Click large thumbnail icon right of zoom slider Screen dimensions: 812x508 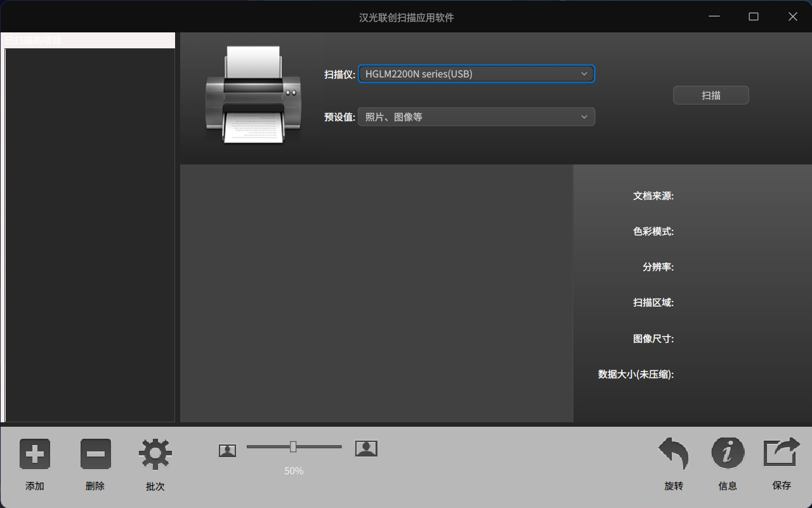[x=366, y=449]
